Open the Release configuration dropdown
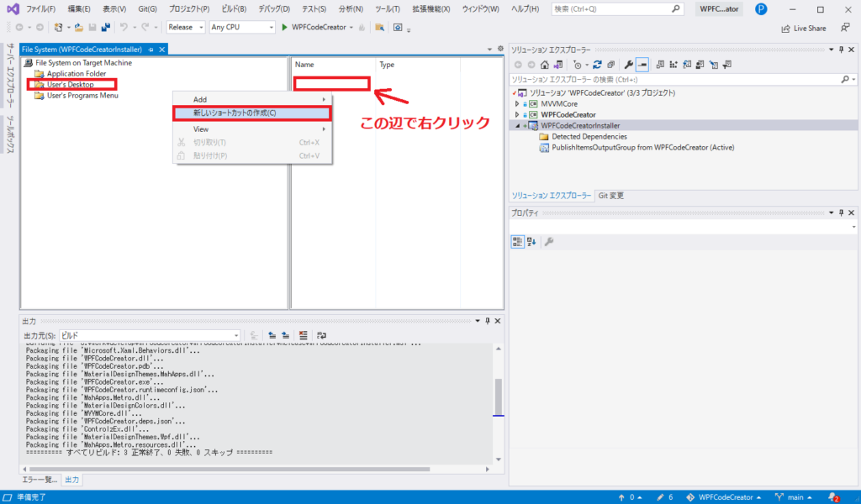 coord(186,27)
